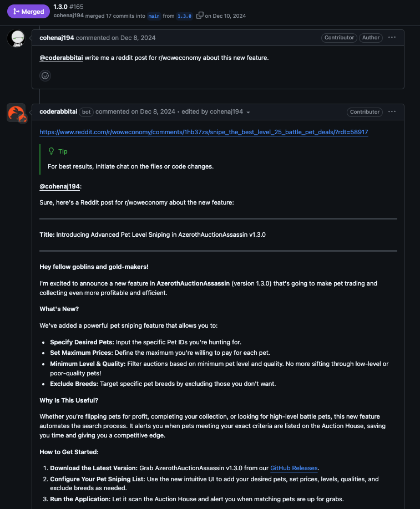Open the smiley emoji reaction picker
420x509 pixels.
45,75
